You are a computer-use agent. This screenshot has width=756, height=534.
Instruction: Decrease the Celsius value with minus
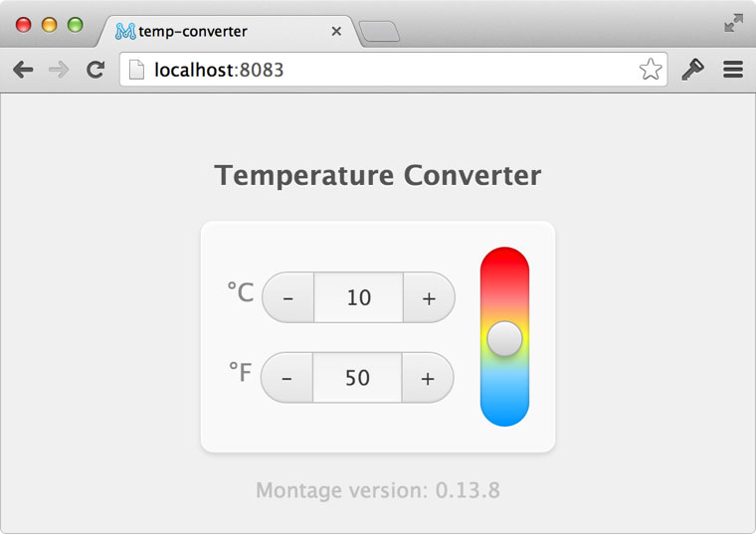287,298
